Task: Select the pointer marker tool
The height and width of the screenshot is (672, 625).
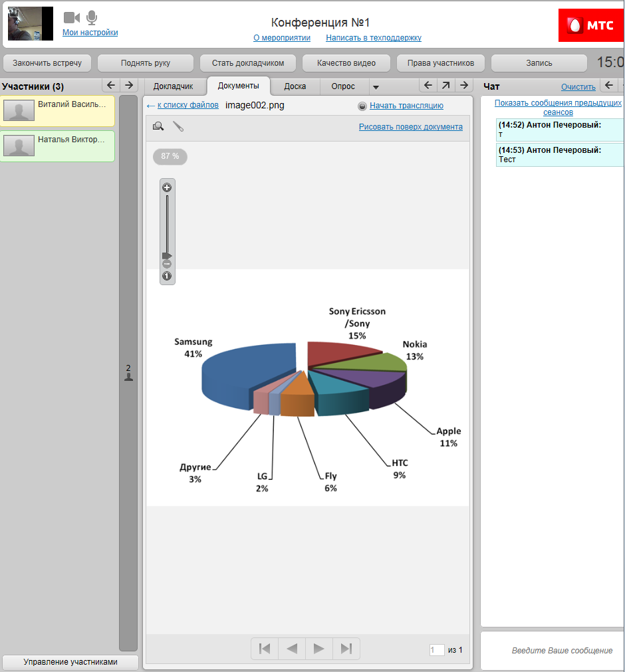Action: pos(178,126)
